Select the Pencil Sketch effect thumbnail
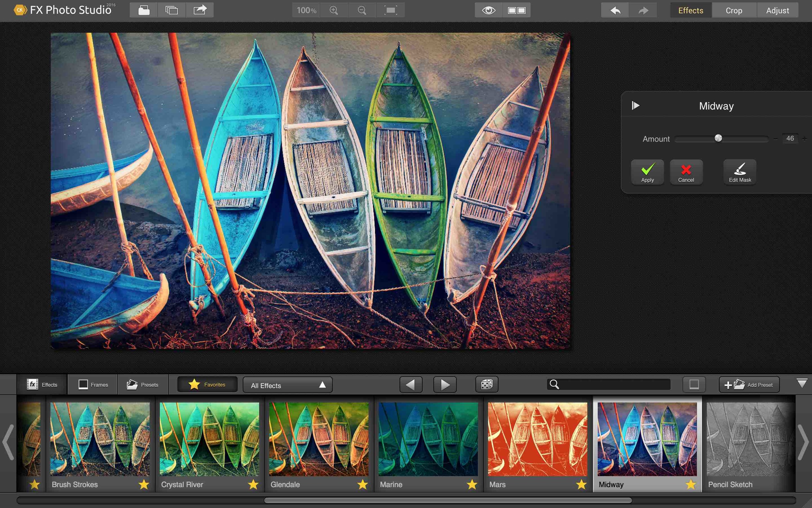The image size is (812, 508). 751,439
